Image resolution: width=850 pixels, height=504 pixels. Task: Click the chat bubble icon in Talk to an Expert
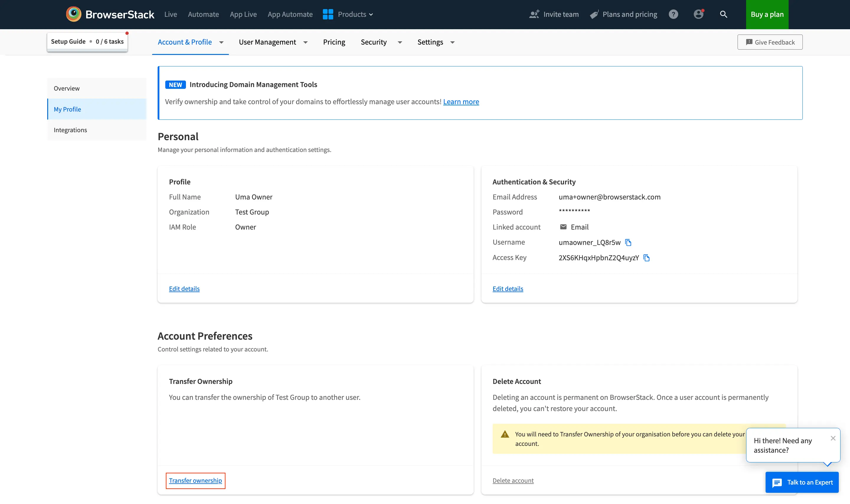pyautogui.click(x=777, y=482)
